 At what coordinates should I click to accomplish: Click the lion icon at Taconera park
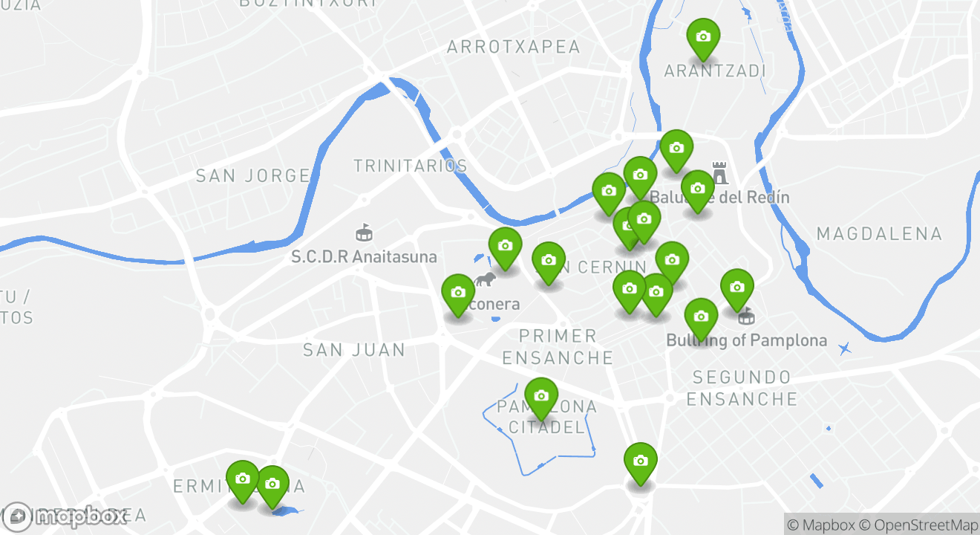point(486,280)
